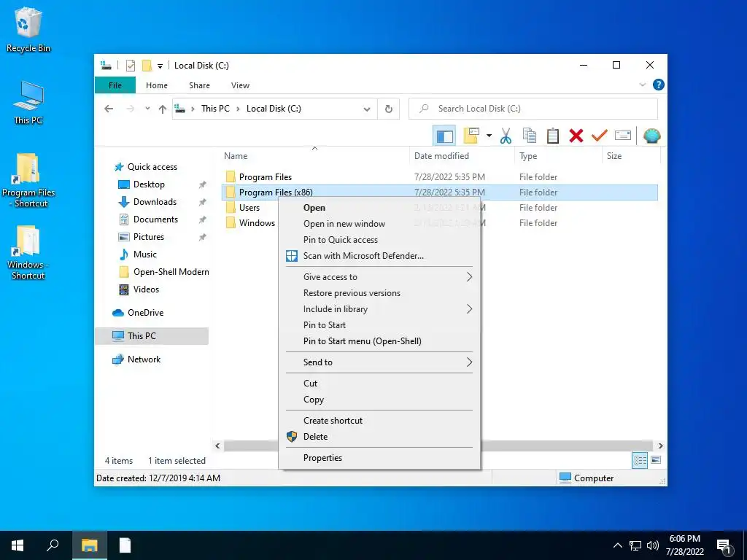Select Copy in context menu
Image resolution: width=747 pixels, height=560 pixels.
(x=379, y=400)
